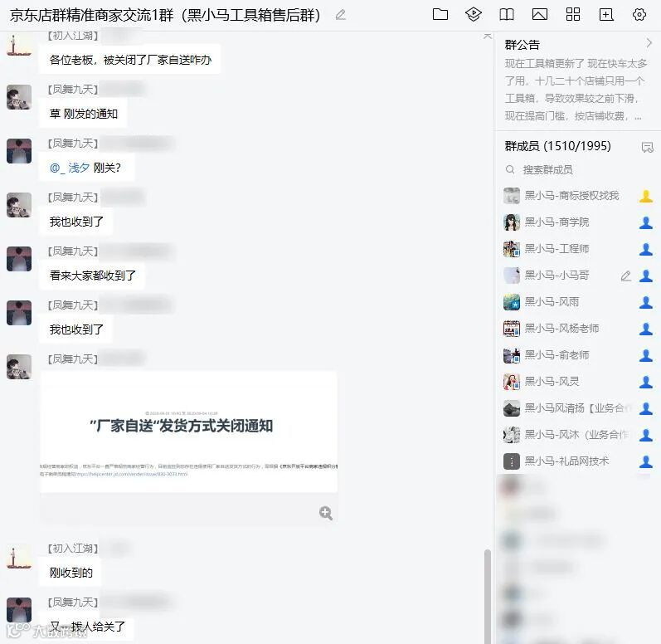
Task: Click the search magnifier in member search
Action: point(510,169)
